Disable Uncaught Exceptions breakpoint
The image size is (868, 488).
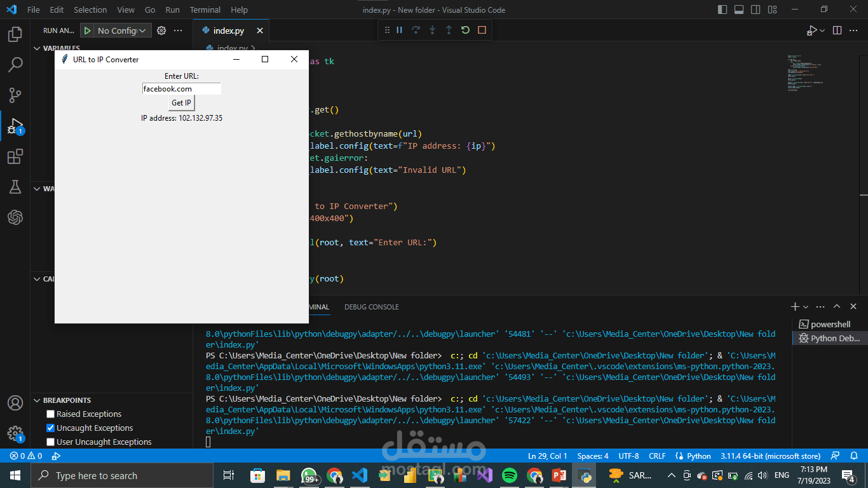pos(51,428)
